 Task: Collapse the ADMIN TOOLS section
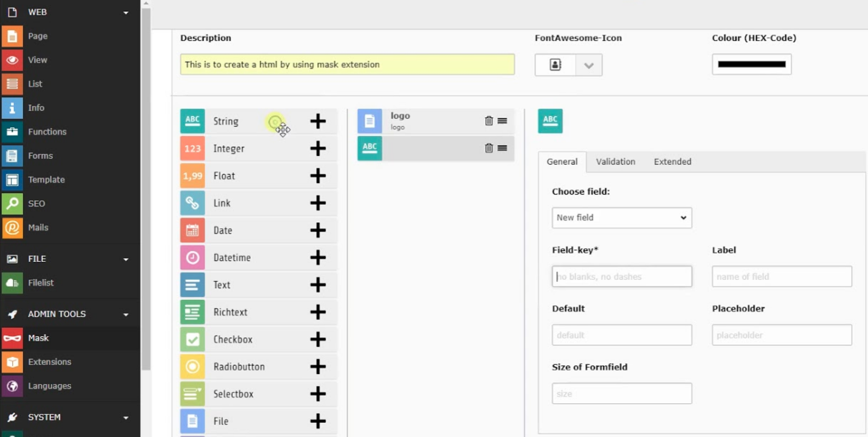pos(126,314)
